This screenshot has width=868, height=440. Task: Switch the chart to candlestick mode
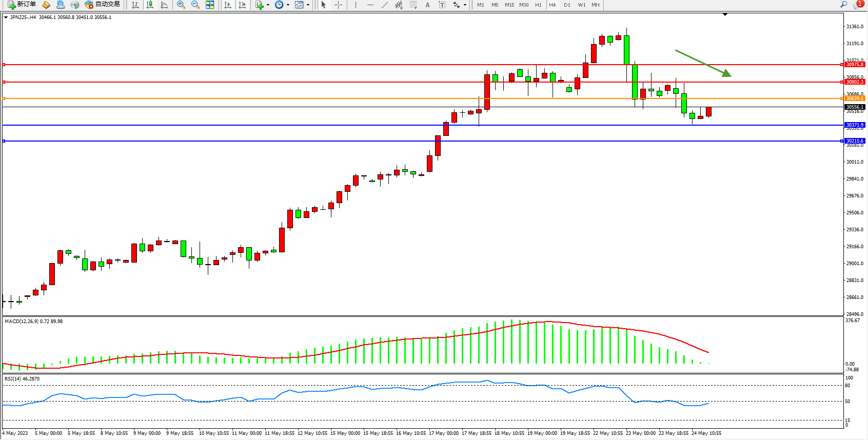150,5
